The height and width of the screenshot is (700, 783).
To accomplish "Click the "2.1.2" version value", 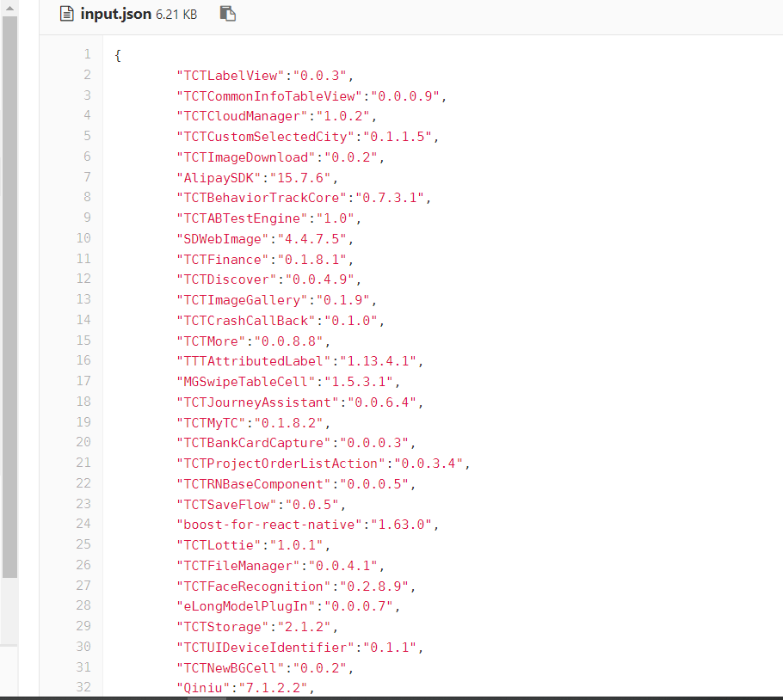I will [x=304, y=627].
